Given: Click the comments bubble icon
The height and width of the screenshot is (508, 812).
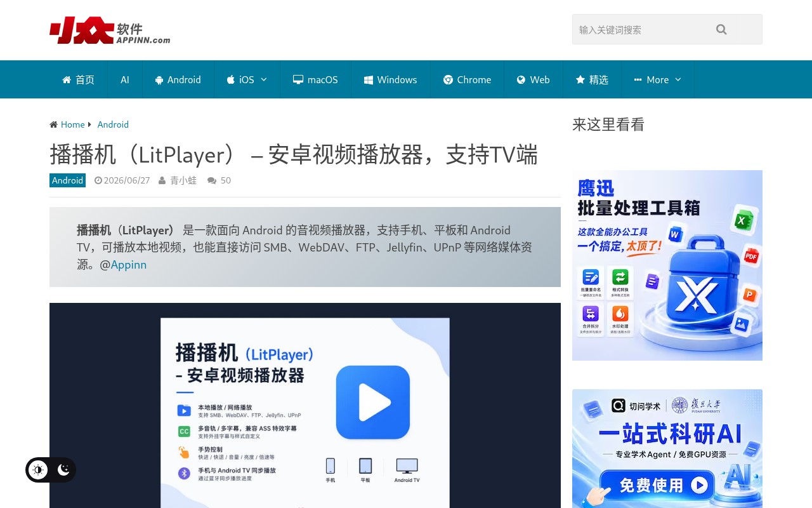Looking at the screenshot, I should (211, 180).
